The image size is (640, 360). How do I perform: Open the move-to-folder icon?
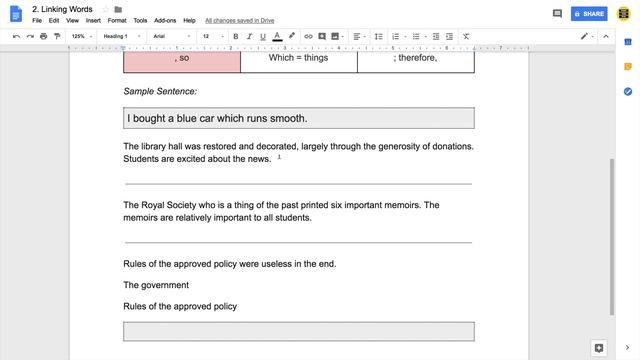coord(118,9)
